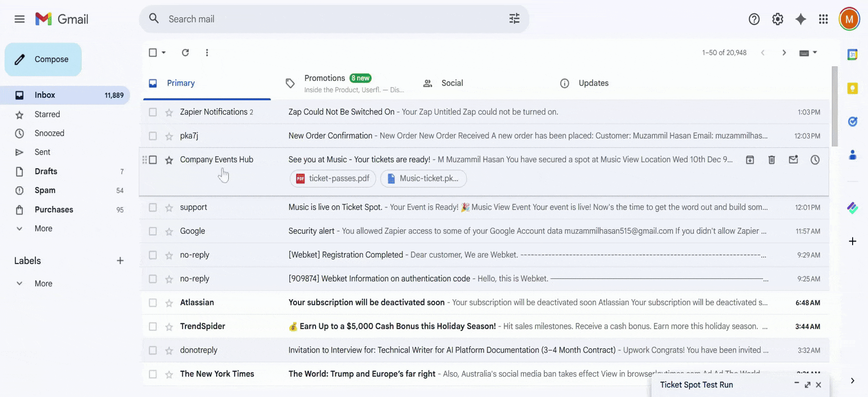The width and height of the screenshot is (868, 397).
Task: Star the Company Events Hub email
Action: (x=169, y=160)
